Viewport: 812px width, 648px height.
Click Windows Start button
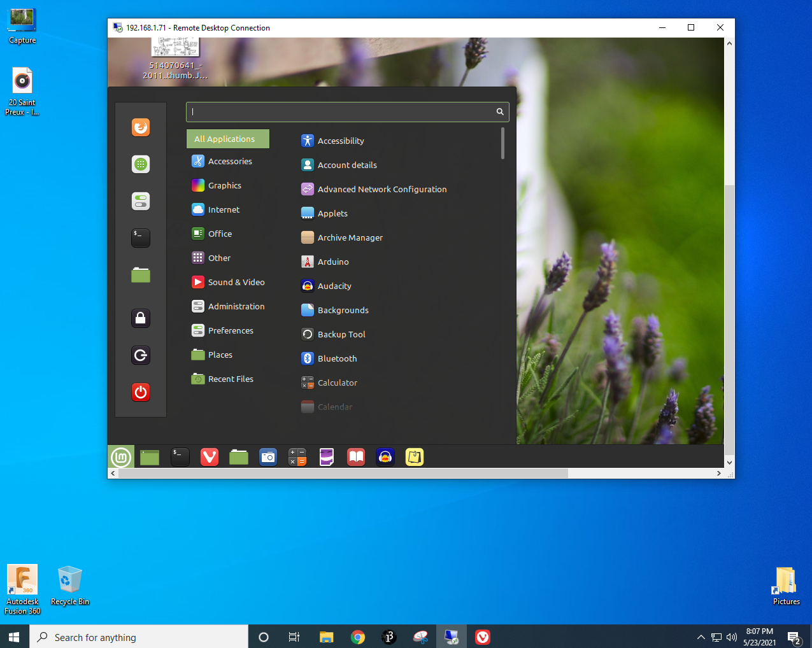click(x=15, y=637)
